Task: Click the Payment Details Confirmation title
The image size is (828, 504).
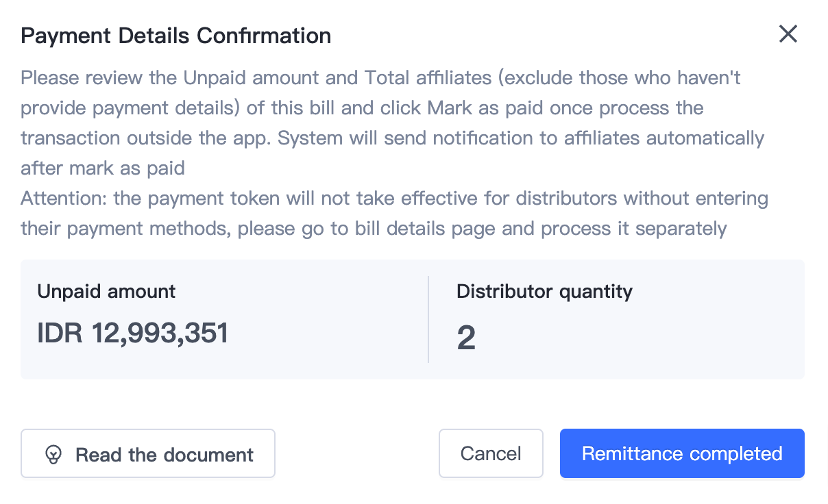Action: (175, 36)
